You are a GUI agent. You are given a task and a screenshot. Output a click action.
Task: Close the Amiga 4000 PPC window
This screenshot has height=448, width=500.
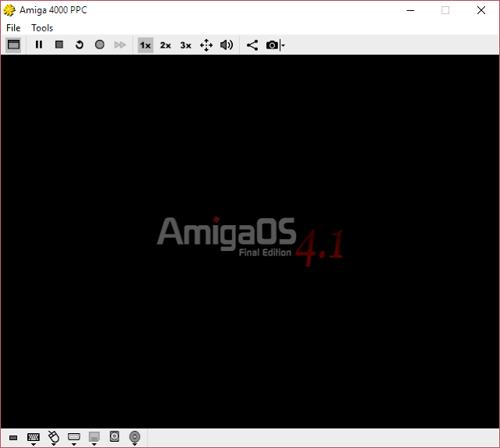(481, 10)
